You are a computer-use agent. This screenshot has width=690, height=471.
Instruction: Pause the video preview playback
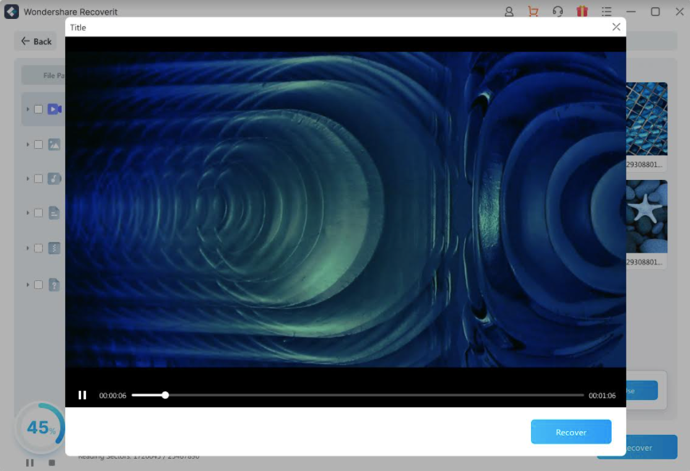coord(82,395)
